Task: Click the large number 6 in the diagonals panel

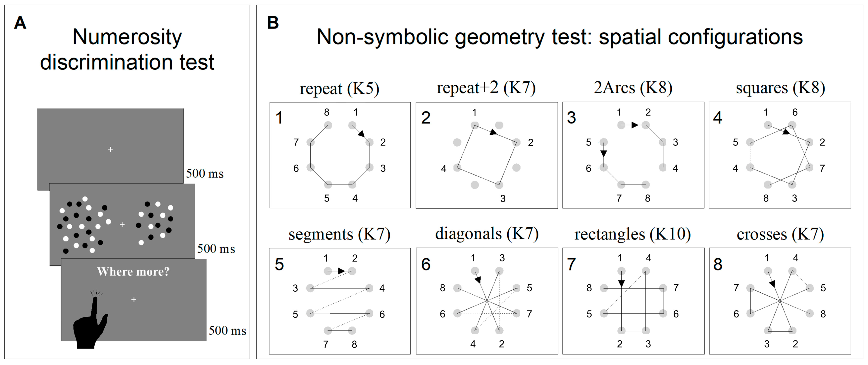Action: click(426, 264)
